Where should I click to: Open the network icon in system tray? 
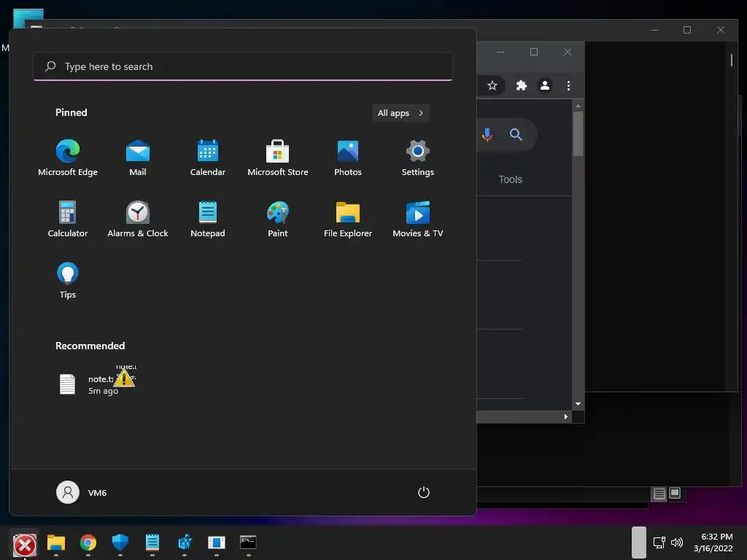(x=659, y=542)
